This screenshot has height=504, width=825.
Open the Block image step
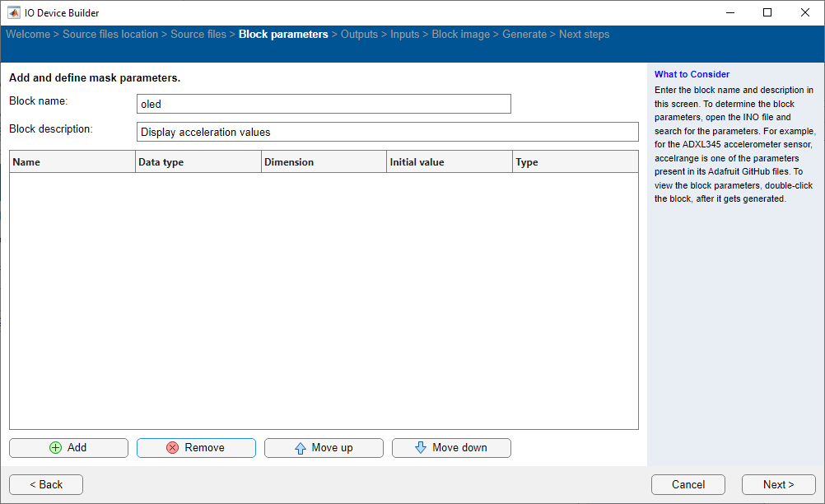coord(460,34)
